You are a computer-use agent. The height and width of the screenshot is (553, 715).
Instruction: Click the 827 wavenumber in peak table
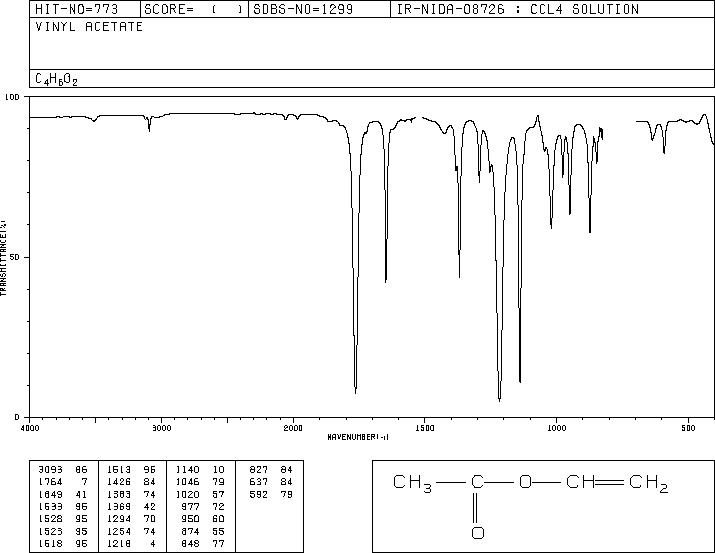point(259,470)
